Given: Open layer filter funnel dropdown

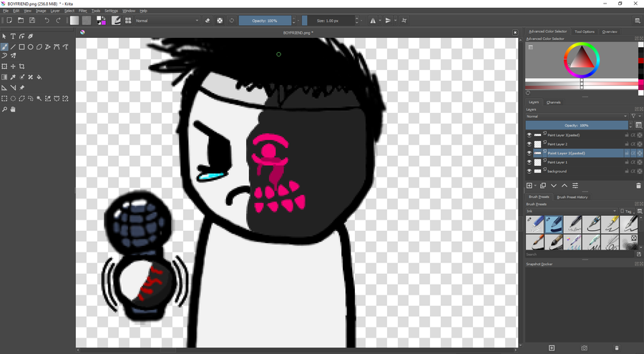Looking at the screenshot, I should 635,117.
